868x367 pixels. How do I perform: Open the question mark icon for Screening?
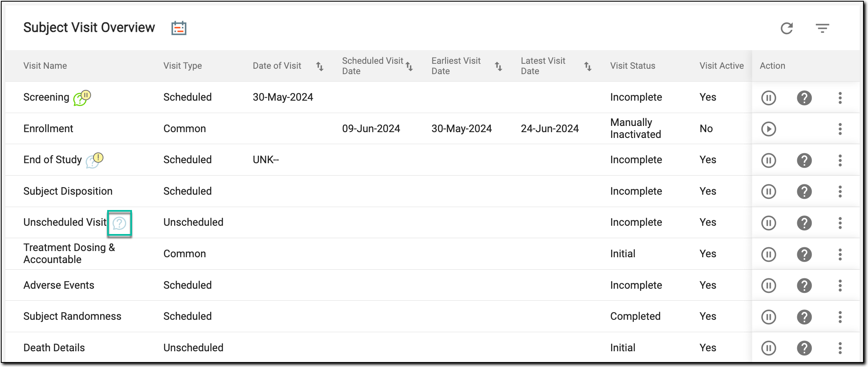[804, 98]
